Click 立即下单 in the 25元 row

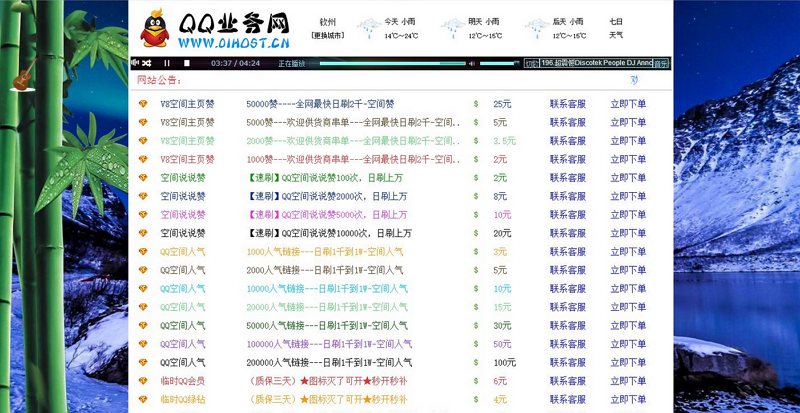tap(628, 104)
